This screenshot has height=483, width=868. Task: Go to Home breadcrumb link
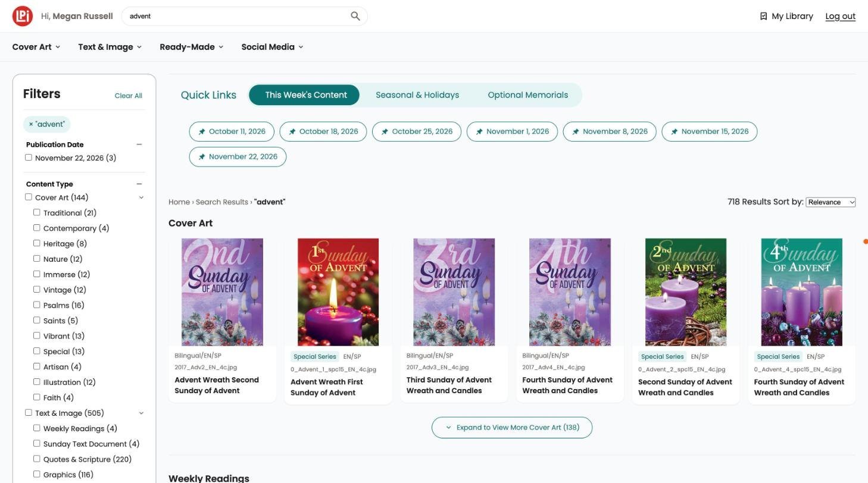pyautogui.click(x=179, y=202)
